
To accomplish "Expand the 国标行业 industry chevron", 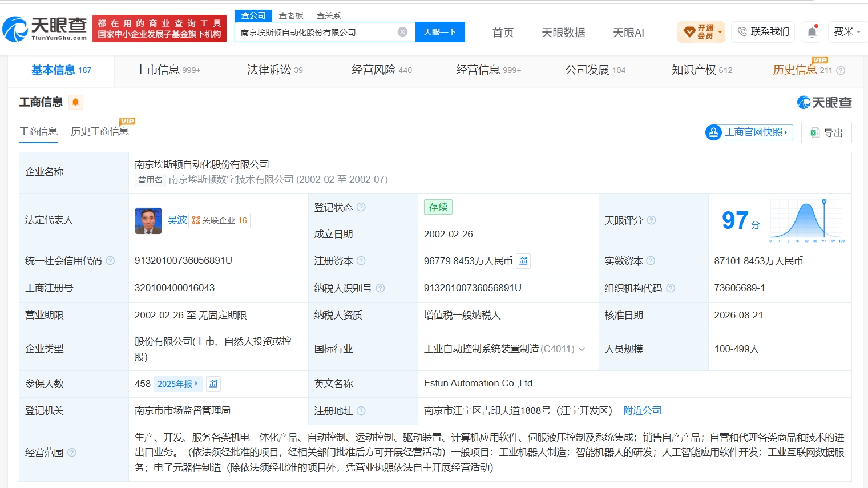I will 582,349.
